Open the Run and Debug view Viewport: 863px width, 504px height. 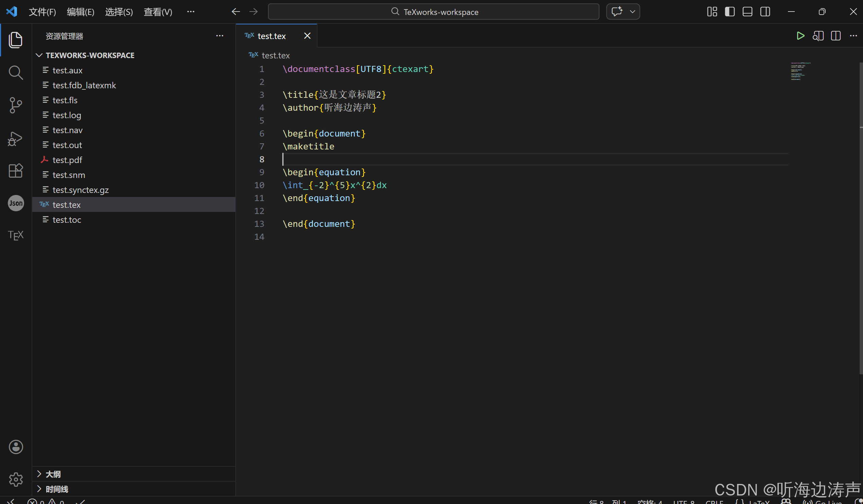coord(15,138)
